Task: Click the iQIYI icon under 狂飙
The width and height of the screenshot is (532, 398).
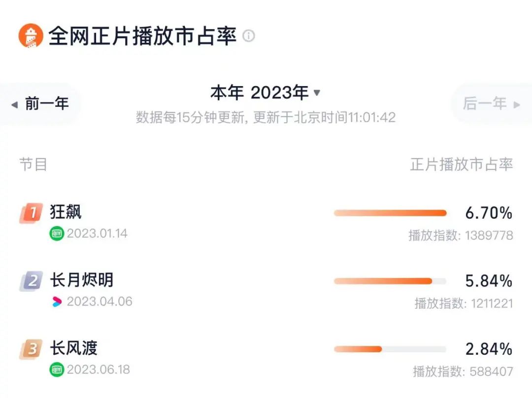Action: pos(57,233)
